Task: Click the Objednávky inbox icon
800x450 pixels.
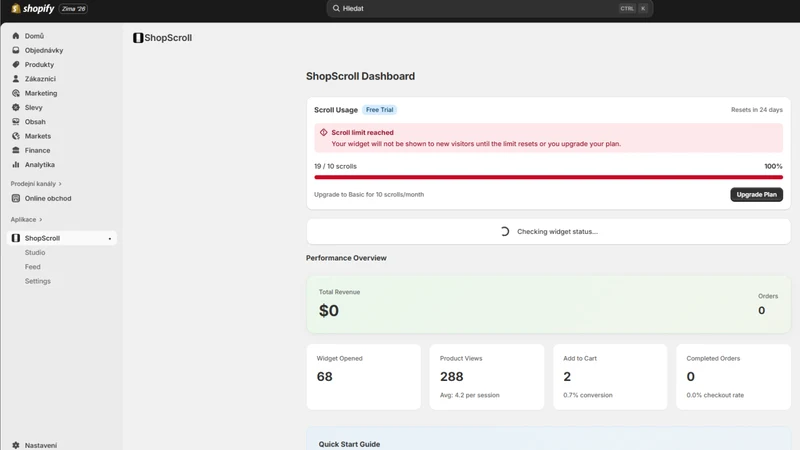Action: 16,50
